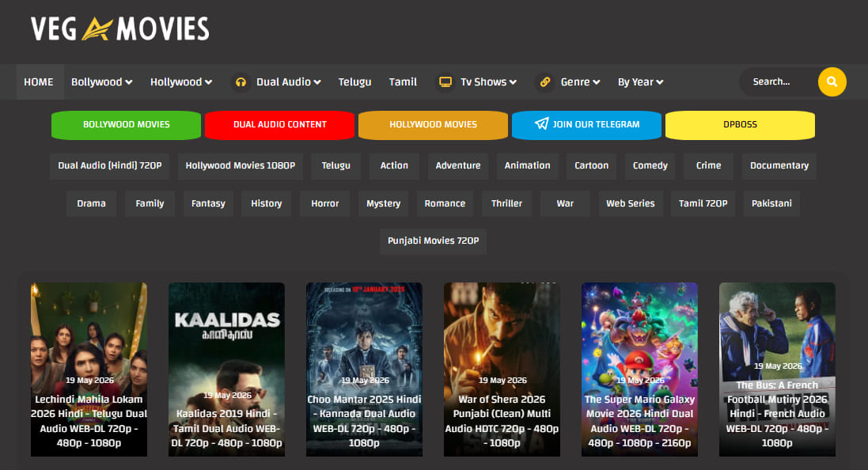This screenshot has width=868, height=470.
Task: Open The Bus: A French Football Mutiny poster
Action: tap(777, 370)
